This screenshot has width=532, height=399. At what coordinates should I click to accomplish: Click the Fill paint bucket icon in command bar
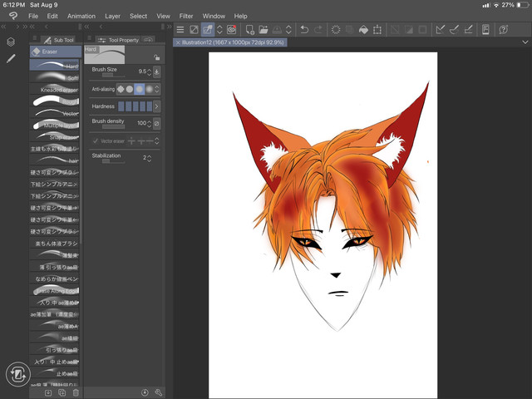pyautogui.click(x=362, y=30)
